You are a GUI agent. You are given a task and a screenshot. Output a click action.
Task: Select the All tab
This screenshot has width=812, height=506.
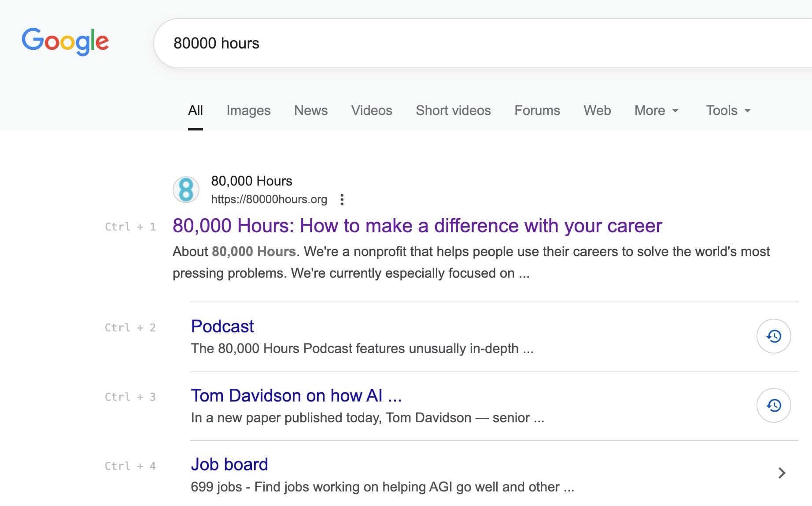196,110
